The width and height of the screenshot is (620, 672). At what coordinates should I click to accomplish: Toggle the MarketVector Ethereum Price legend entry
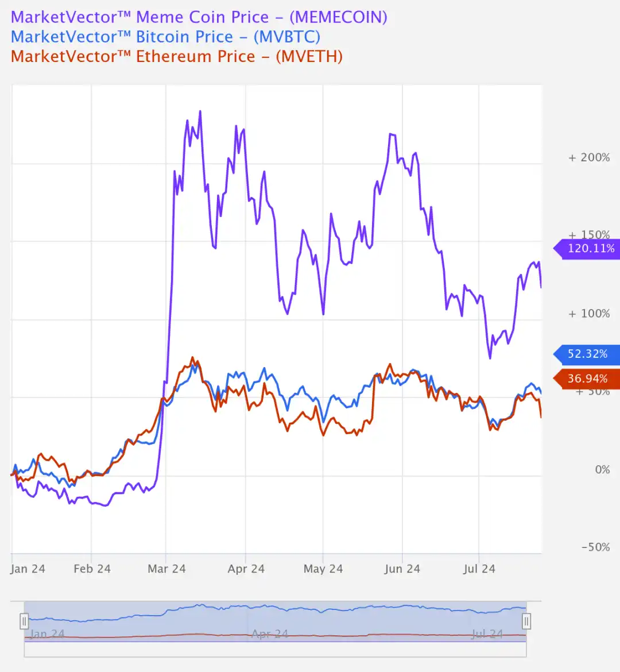(x=176, y=56)
